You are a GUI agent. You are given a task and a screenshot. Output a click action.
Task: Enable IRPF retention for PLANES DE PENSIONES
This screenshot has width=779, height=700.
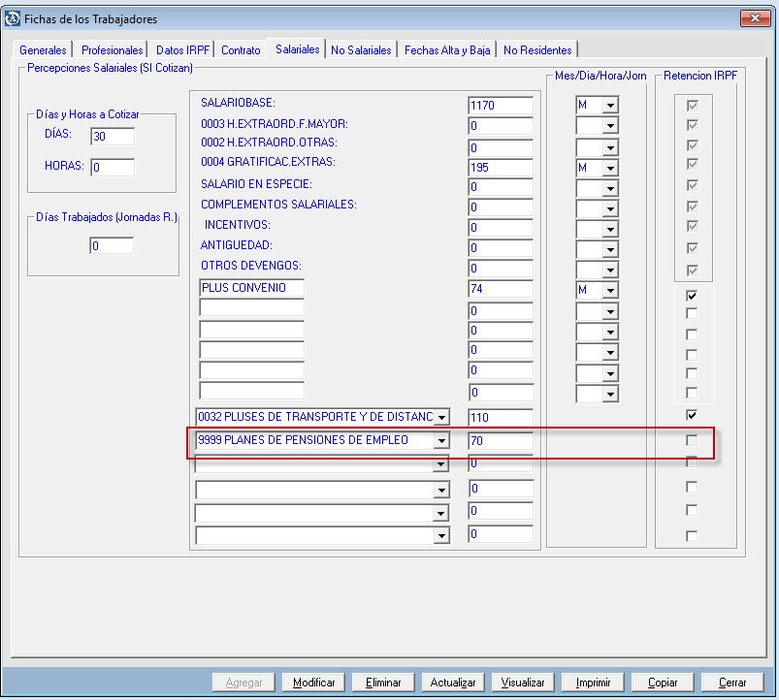pos(692,440)
